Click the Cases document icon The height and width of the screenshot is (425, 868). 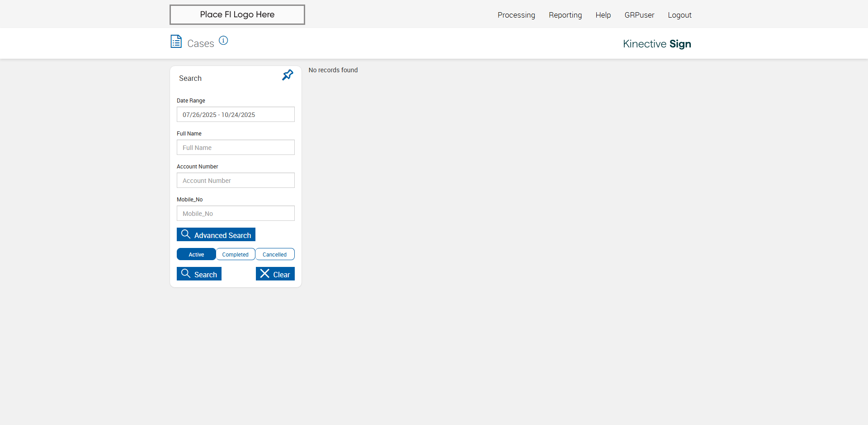click(176, 41)
